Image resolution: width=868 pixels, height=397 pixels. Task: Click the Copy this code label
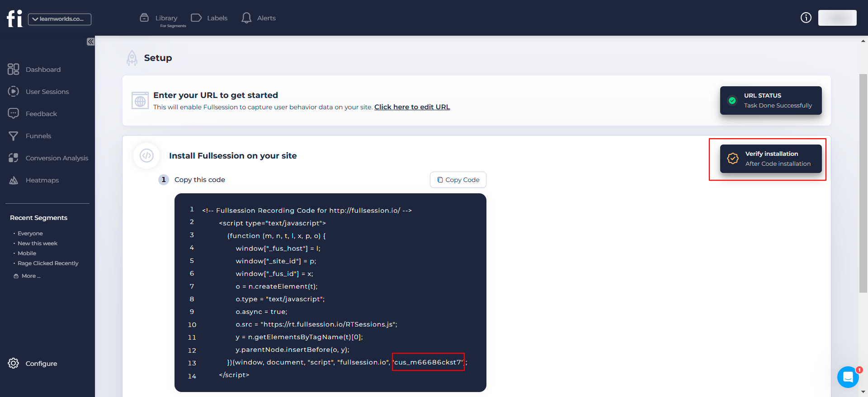(199, 180)
